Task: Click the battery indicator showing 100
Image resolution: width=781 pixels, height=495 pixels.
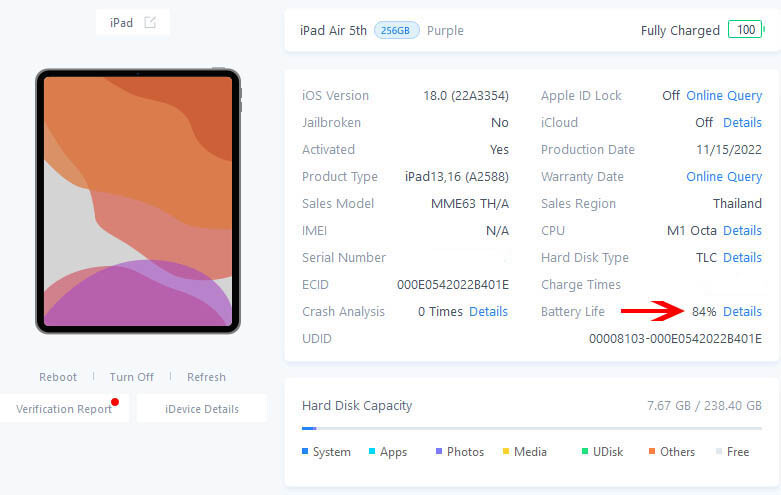Action: 746,30
